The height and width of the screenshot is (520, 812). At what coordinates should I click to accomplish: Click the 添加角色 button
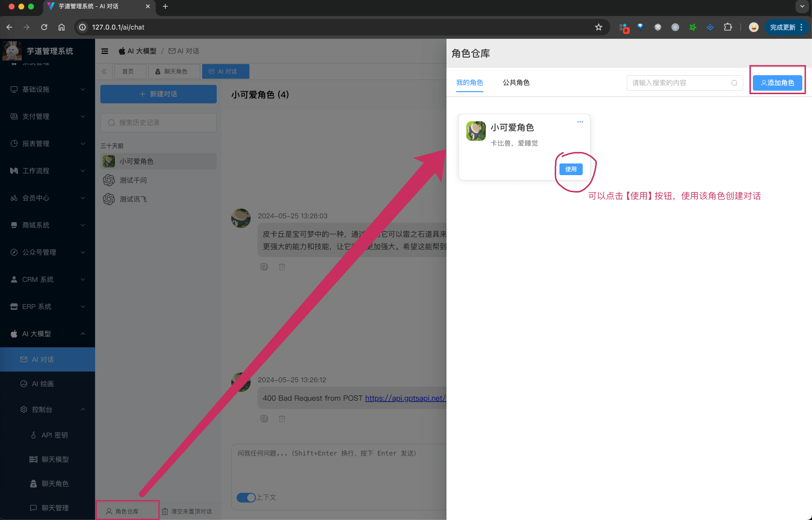click(x=778, y=83)
